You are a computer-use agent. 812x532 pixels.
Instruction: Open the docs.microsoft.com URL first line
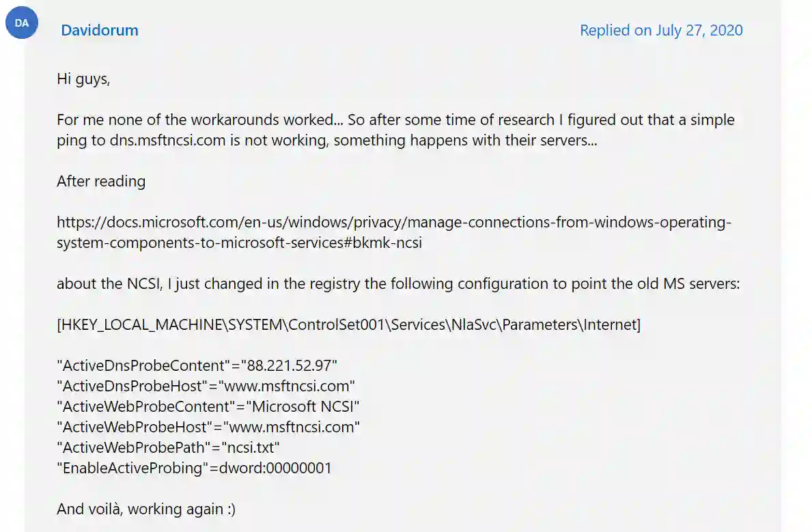(x=394, y=222)
